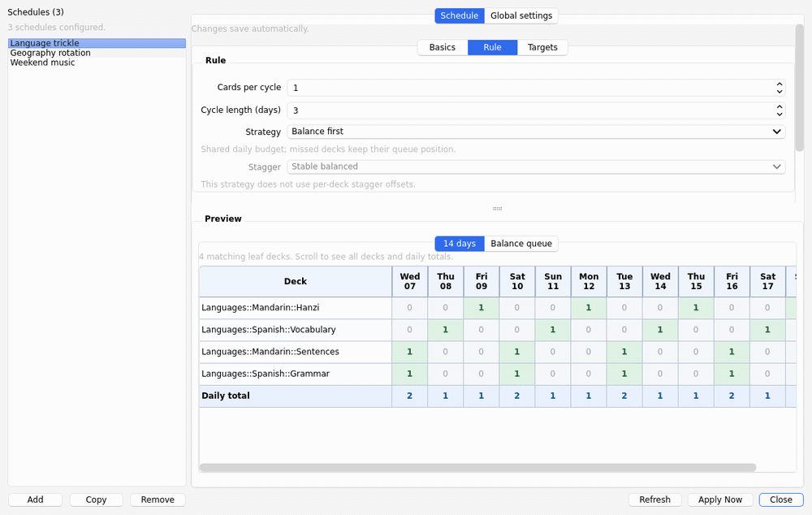Click the Tue 13 column header
This screenshot has height=515, width=812.
point(624,281)
